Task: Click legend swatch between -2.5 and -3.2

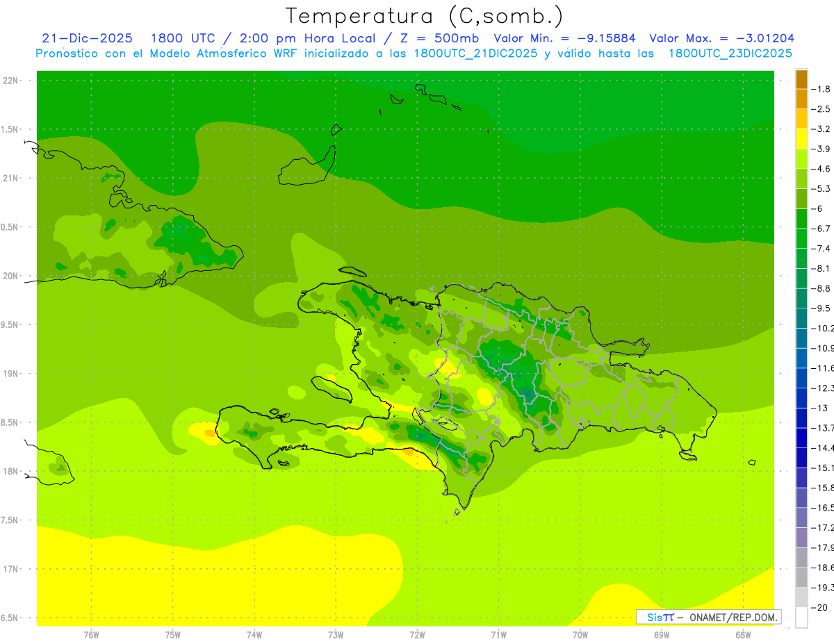Action: (802, 119)
